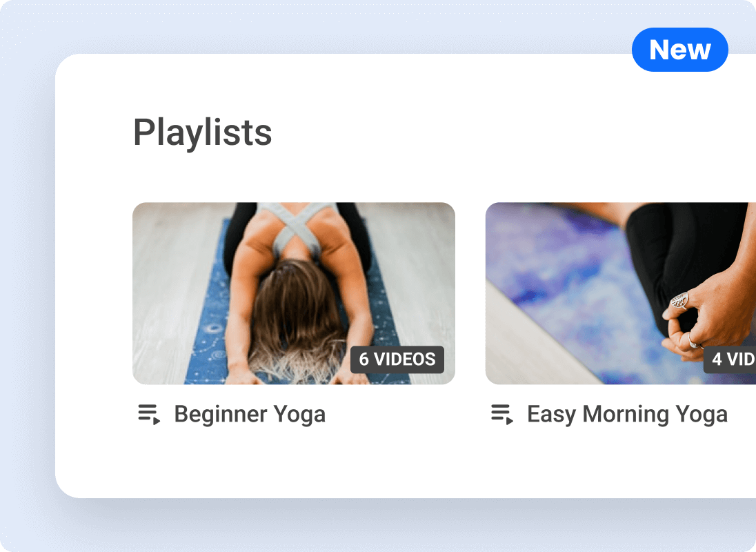Click the blue New badge

coord(680,50)
